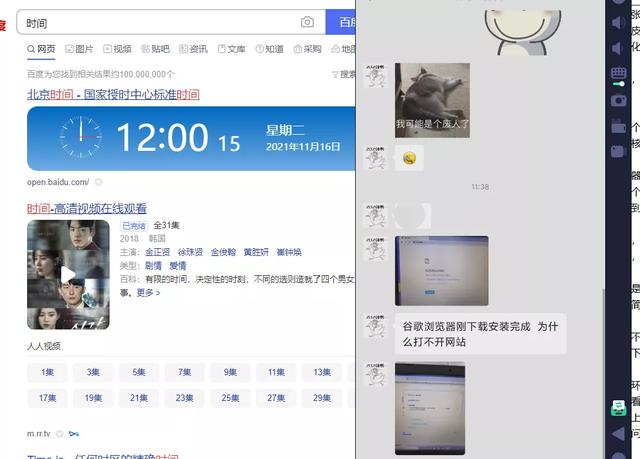Open the chat photo below the Chrome message
Viewport: 640px width, 459px height.
pyautogui.click(x=430, y=408)
